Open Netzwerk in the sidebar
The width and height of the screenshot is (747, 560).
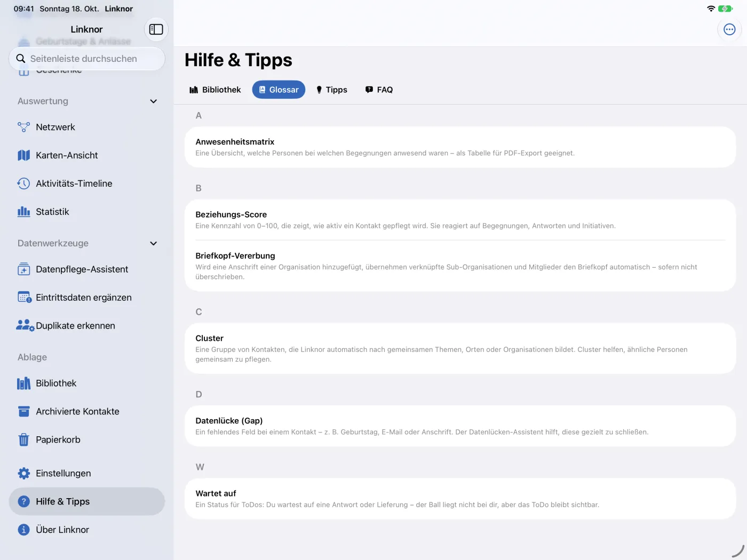point(87,127)
